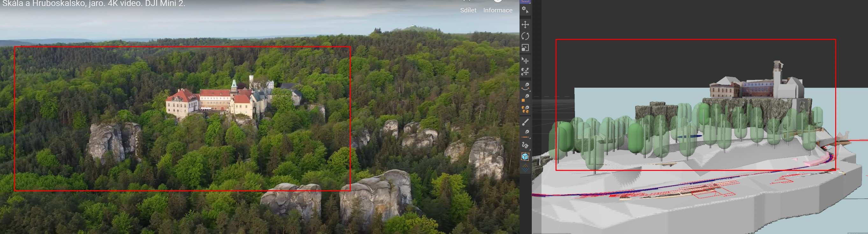This screenshot has height=234, width=868.
Task: Click the orange stacked cubes tool icon
Action: pos(525,109)
